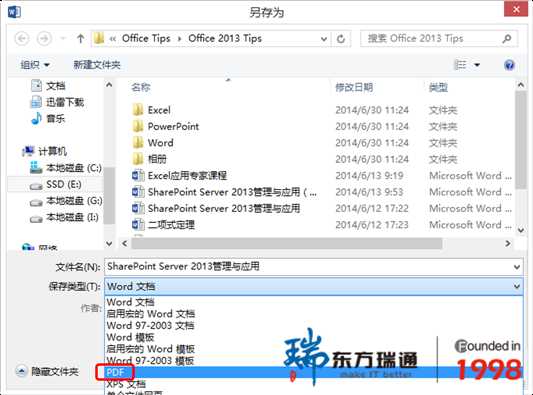533x395 pixels.
Task: Close the 另存为 dialog
Action: [x=516, y=9]
